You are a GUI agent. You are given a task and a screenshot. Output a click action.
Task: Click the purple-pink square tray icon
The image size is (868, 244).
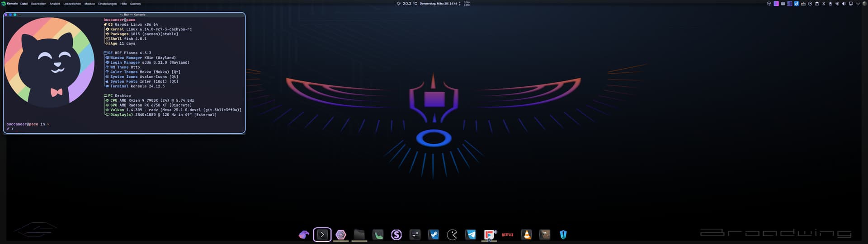(776, 4)
